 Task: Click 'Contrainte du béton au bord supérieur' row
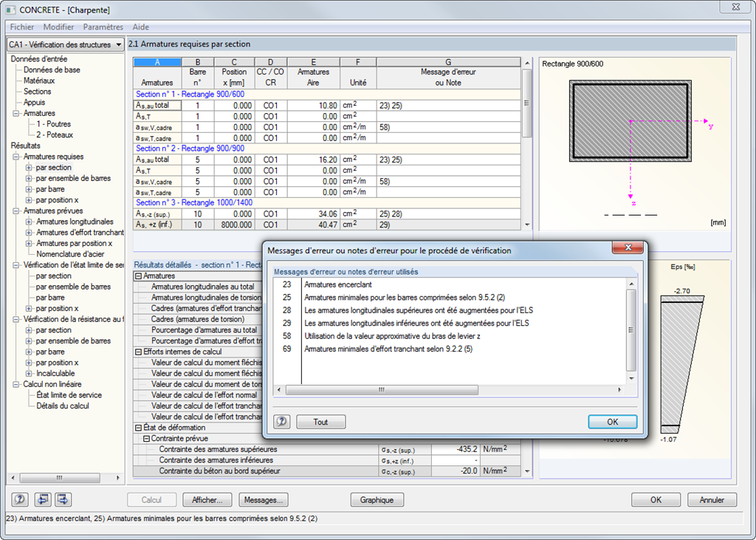(327, 471)
